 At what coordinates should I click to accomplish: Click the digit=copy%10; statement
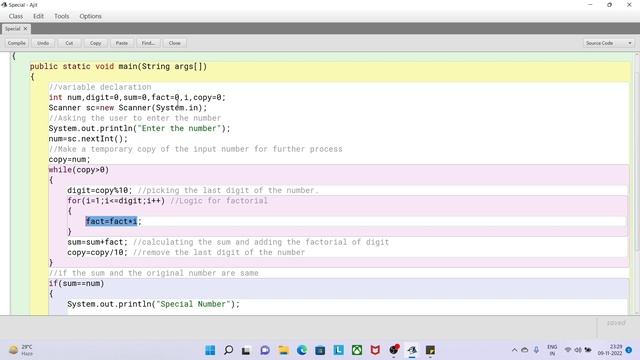pos(100,191)
